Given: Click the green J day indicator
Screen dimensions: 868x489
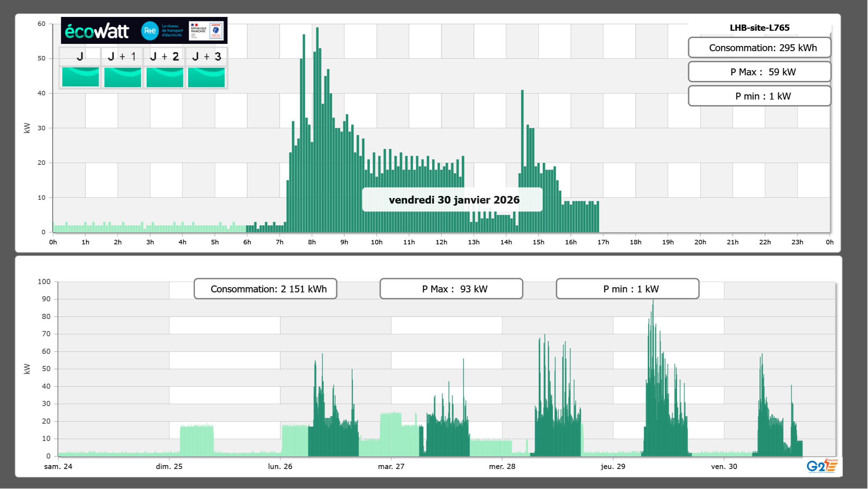Looking at the screenshot, I should pos(80,77).
